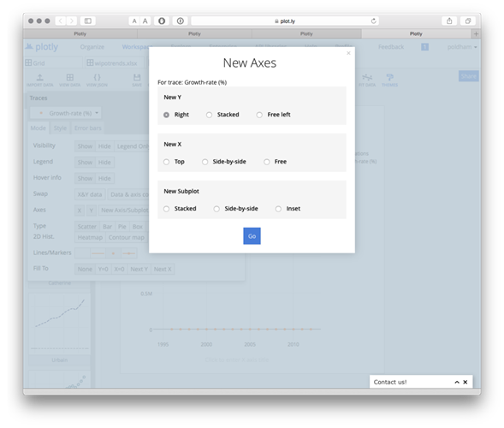Click the Import Data upload icon

point(40,77)
